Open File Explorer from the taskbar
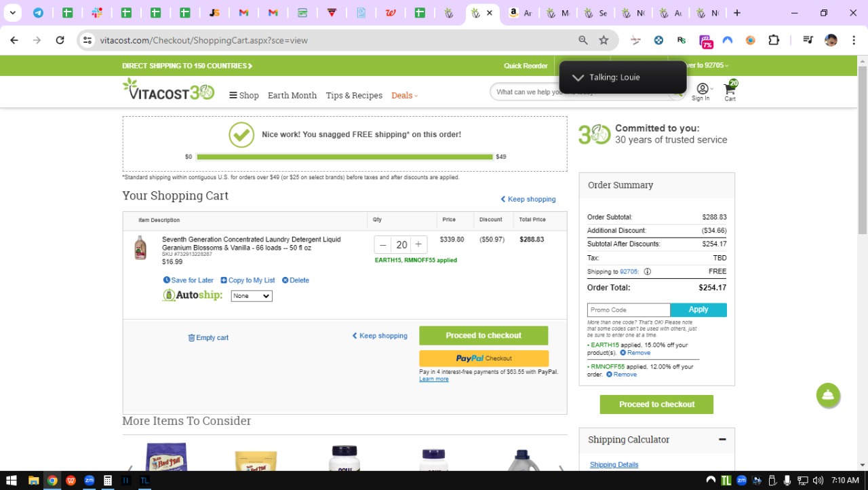 coord(33,480)
